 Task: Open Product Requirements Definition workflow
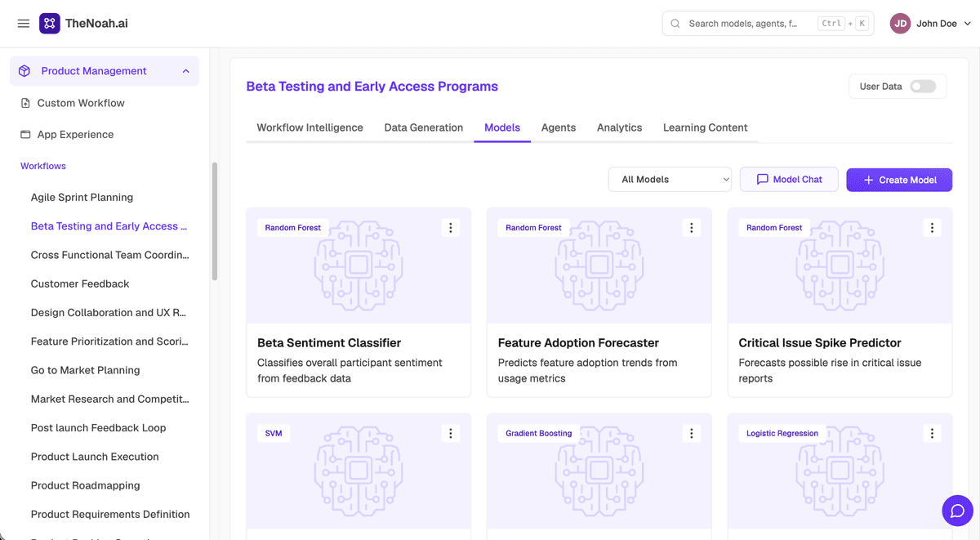[110, 514]
